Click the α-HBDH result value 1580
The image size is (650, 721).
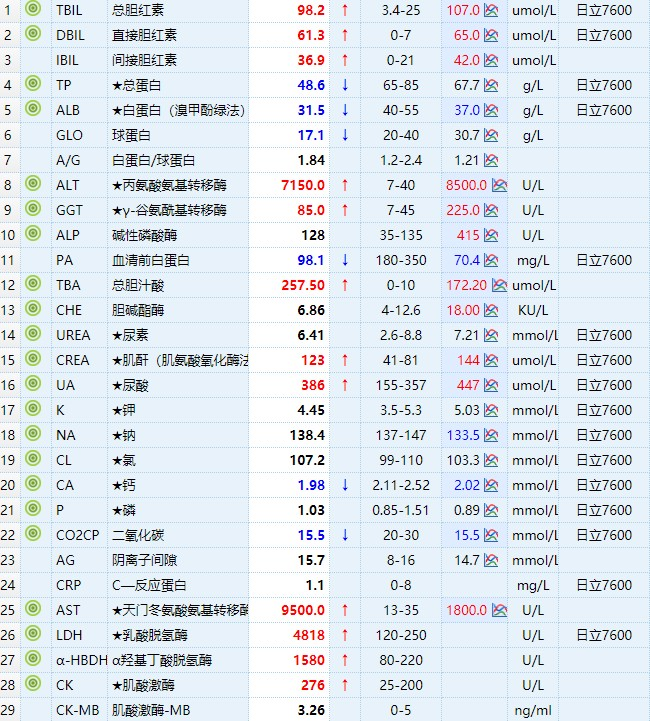point(307,660)
